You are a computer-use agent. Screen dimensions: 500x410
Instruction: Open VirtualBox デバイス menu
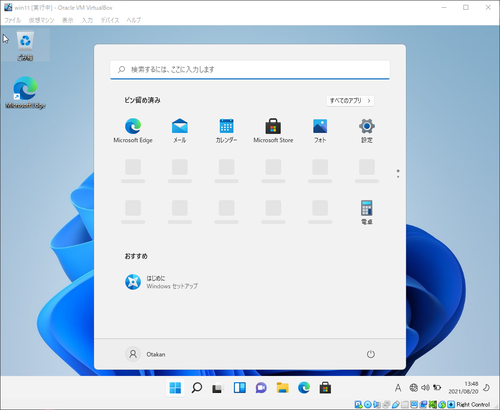pyautogui.click(x=110, y=20)
